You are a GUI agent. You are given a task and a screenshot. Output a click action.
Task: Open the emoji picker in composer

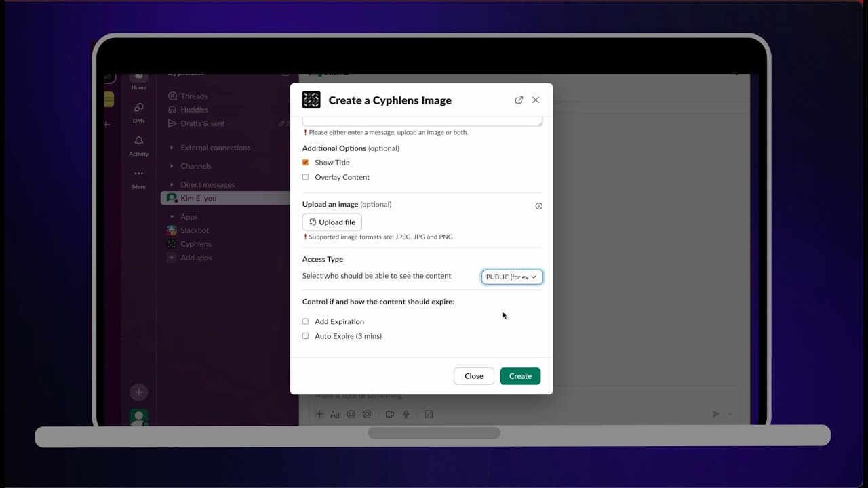point(351,414)
